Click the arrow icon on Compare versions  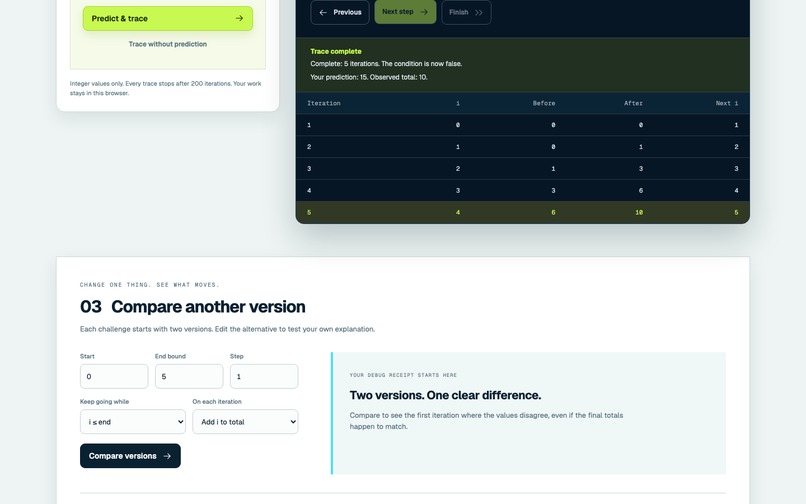tap(167, 456)
